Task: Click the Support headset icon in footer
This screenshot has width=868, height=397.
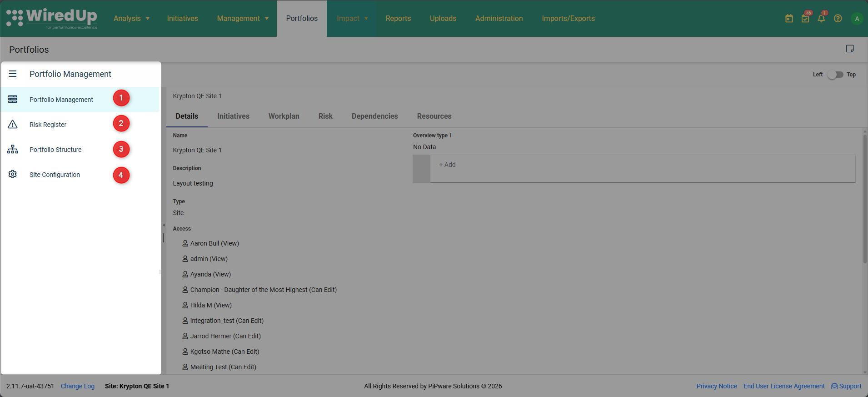Action: pyautogui.click(x=834, y=386)
